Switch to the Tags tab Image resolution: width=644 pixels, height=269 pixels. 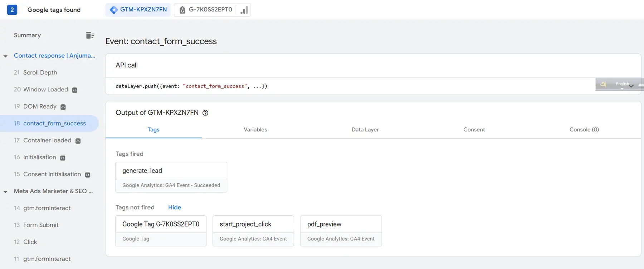point(153,130)
